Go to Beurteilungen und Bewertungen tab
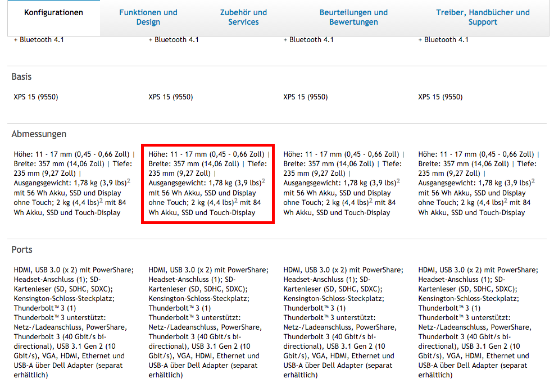The height and width of the screenshot is (392, 554). click(353, 17)
